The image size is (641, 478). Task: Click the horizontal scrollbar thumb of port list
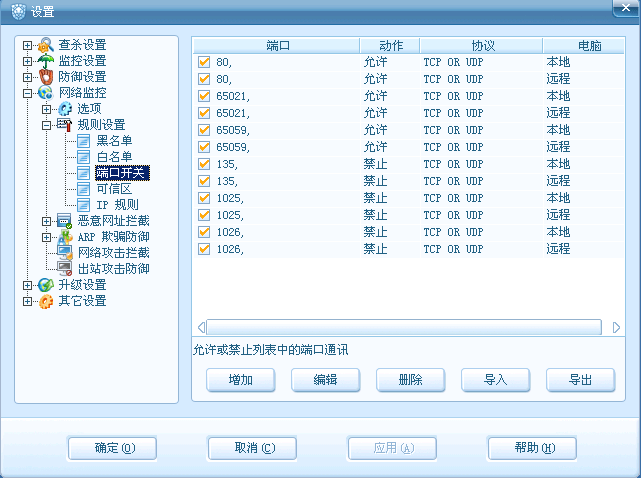tap(404, 327)
